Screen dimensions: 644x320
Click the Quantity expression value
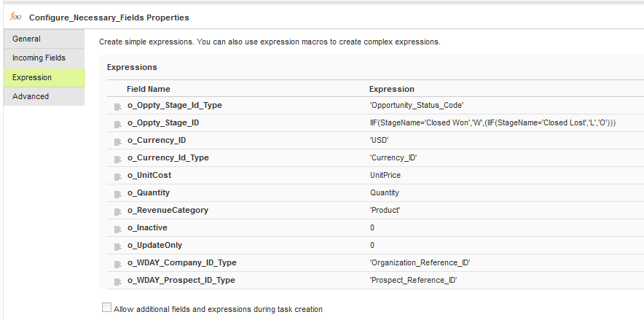(x=385, y=192)
